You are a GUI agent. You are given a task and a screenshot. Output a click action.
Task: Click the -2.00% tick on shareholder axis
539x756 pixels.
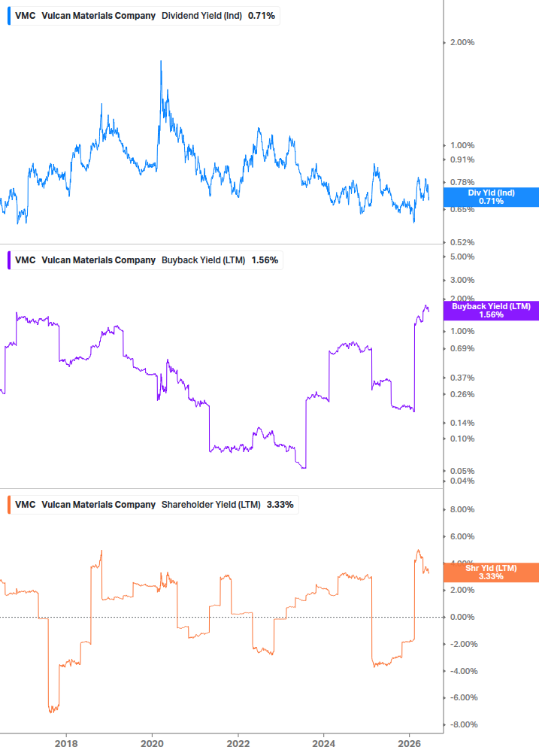pyautogui.click(x=463, y=644)
